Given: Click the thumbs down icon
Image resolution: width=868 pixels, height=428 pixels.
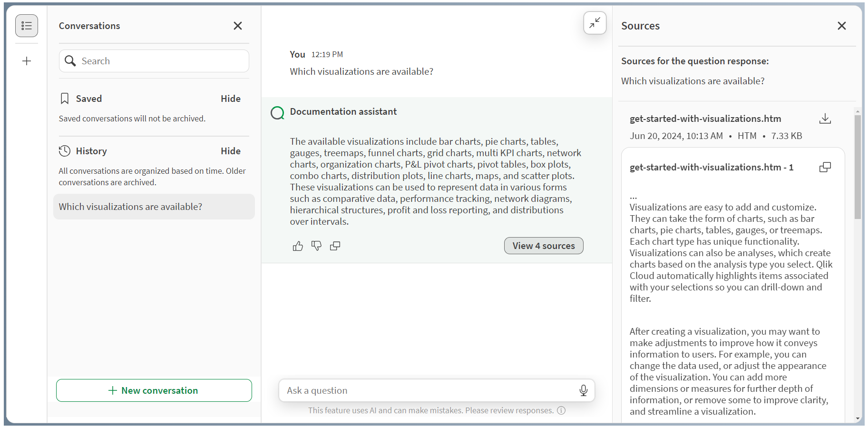Looking at the screenshot, I should pos(316,246).
